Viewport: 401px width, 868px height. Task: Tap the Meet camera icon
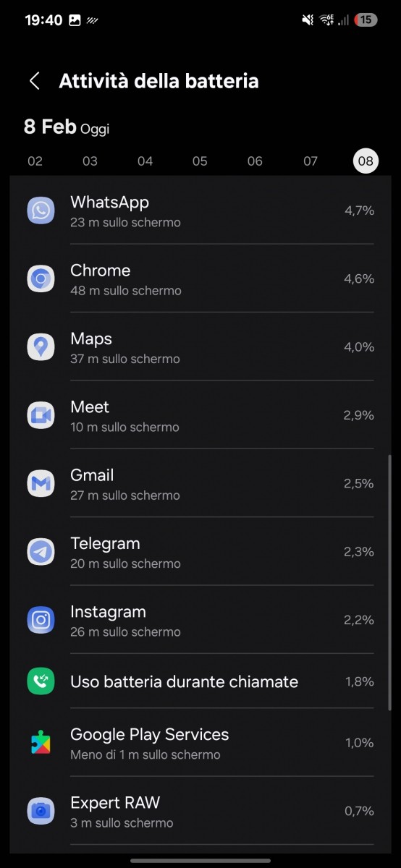41,414
